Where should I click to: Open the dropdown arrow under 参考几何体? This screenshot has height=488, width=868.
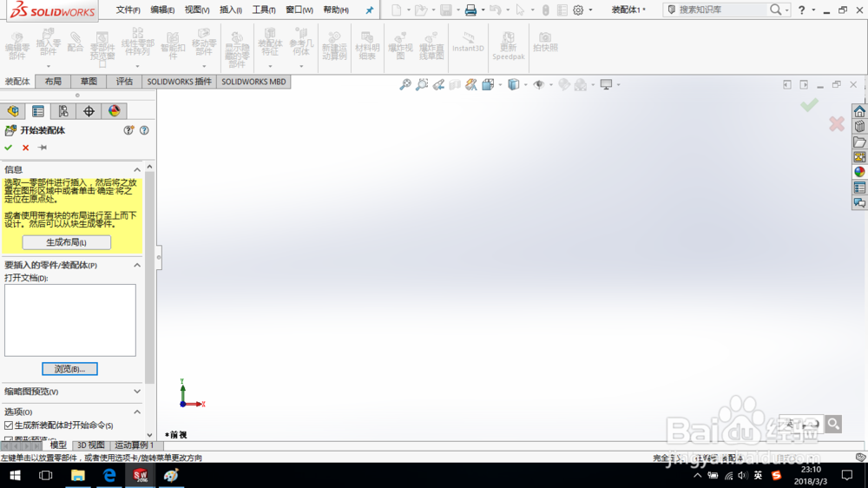coord(301,67)
